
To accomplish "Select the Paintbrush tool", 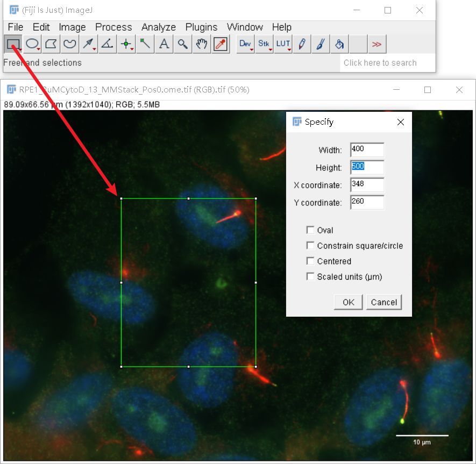I will 321,44.
